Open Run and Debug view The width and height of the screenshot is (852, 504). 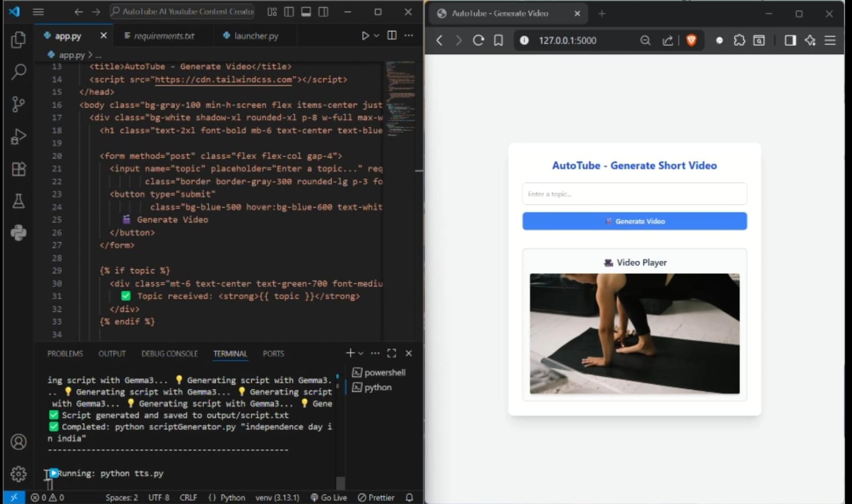pyautogui.click(x=18, y=137)
